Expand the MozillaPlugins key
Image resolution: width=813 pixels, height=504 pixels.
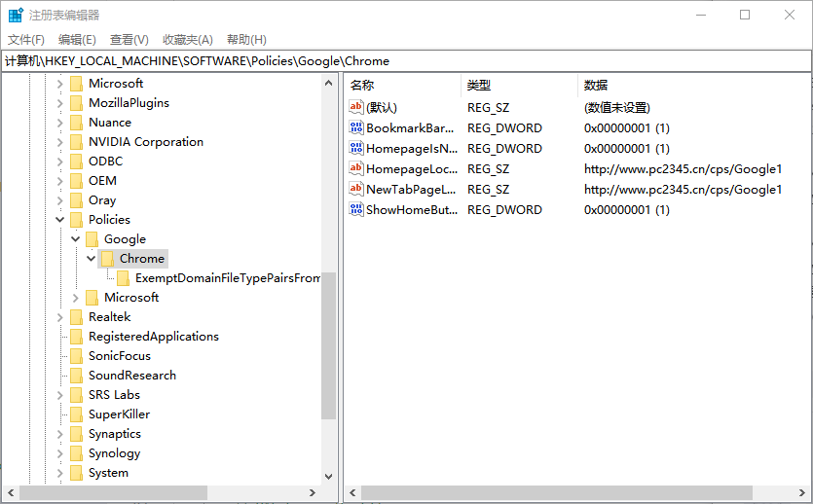[x=59, y=103]
